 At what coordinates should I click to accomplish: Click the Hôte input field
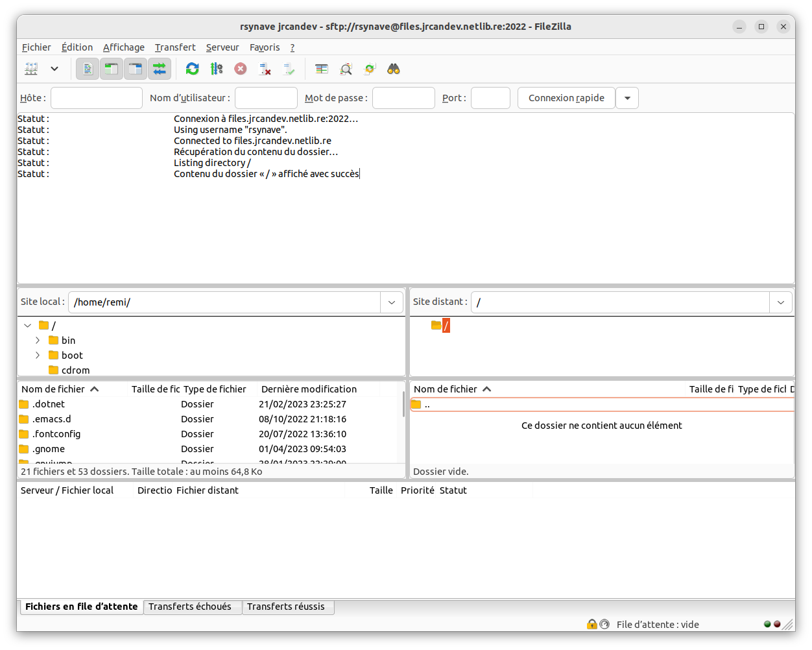click(x=97, y=98)
